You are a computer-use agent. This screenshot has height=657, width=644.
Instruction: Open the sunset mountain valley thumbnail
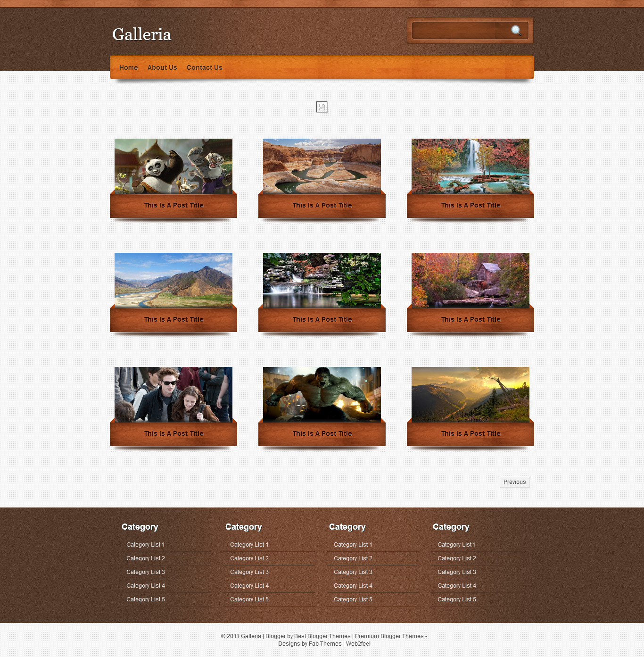tap(471, 394)
